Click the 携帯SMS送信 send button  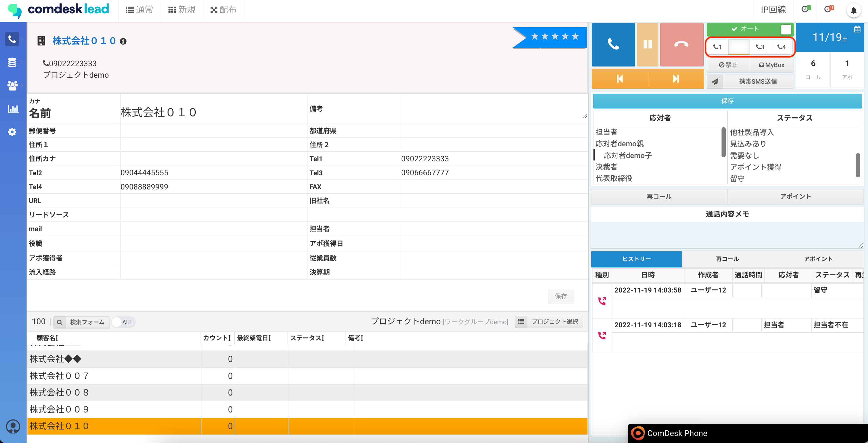750,81
